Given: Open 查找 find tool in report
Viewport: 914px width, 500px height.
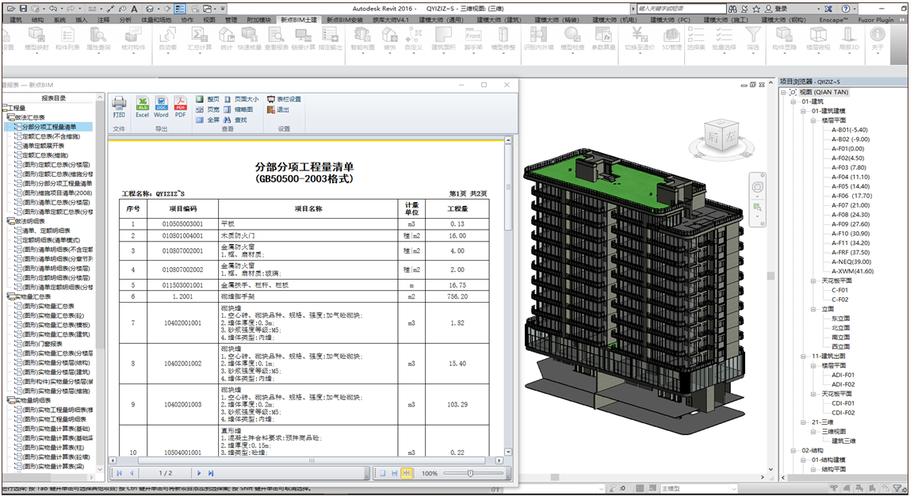Looking at the screenshot, I should [x=235, y=119].
